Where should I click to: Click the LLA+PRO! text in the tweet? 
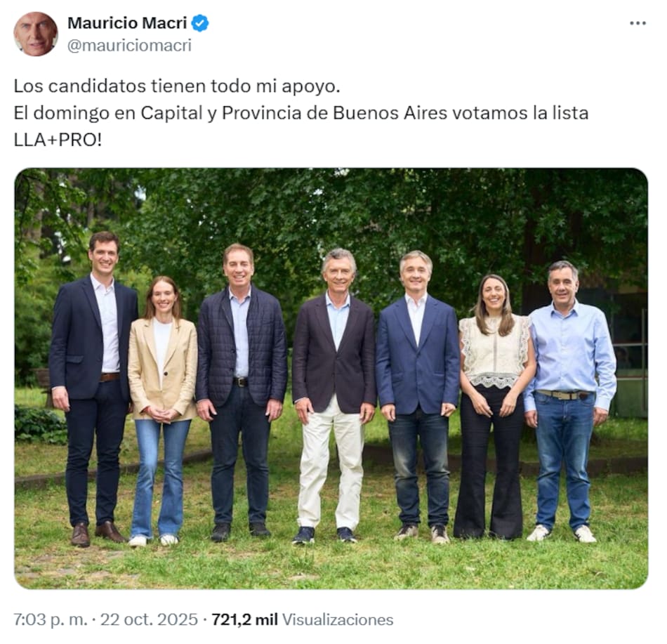coord(58,140)
